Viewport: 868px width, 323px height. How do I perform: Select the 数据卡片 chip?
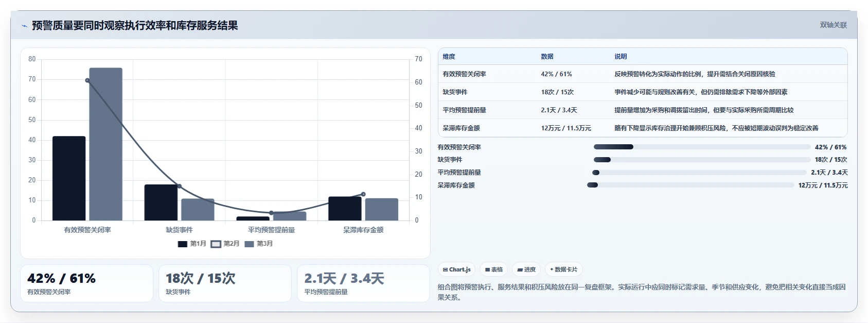click(x=564, y=269)
